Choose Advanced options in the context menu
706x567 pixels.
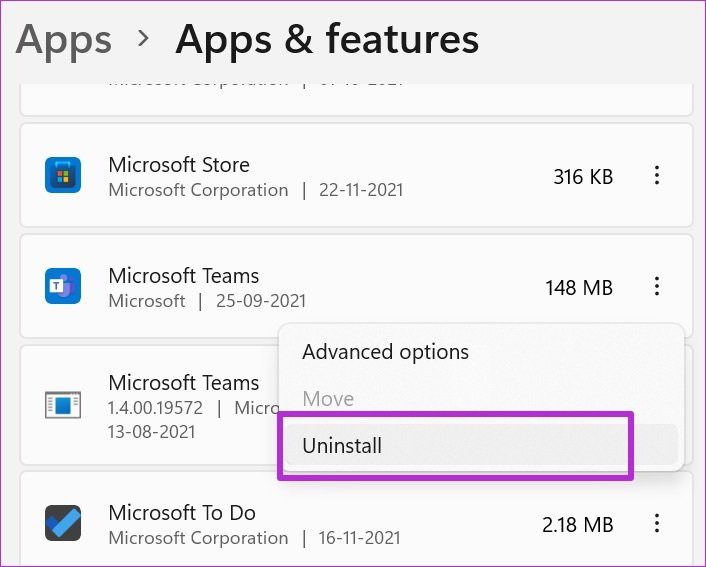point(385,352)
